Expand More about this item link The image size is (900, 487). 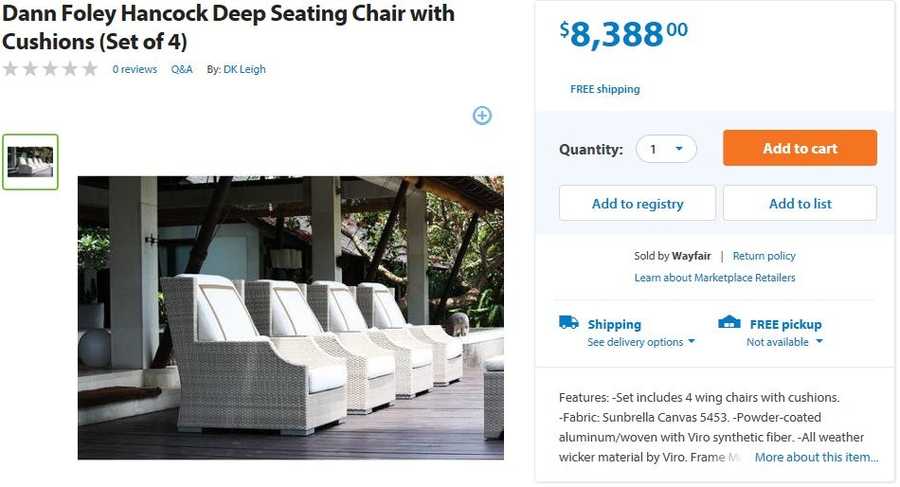[x=816, y=457]
